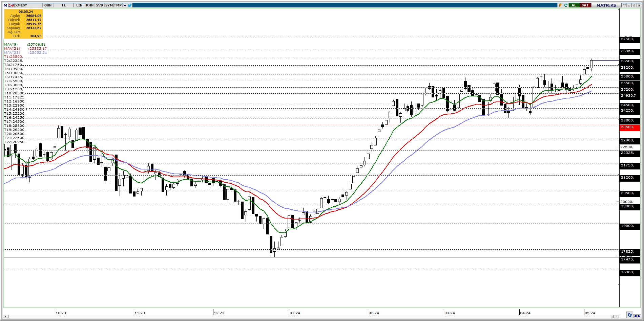The height and width of the screenshot is (321, 644).
Task: Select the SYM toolbar item
Action: (x=109, y=5)
